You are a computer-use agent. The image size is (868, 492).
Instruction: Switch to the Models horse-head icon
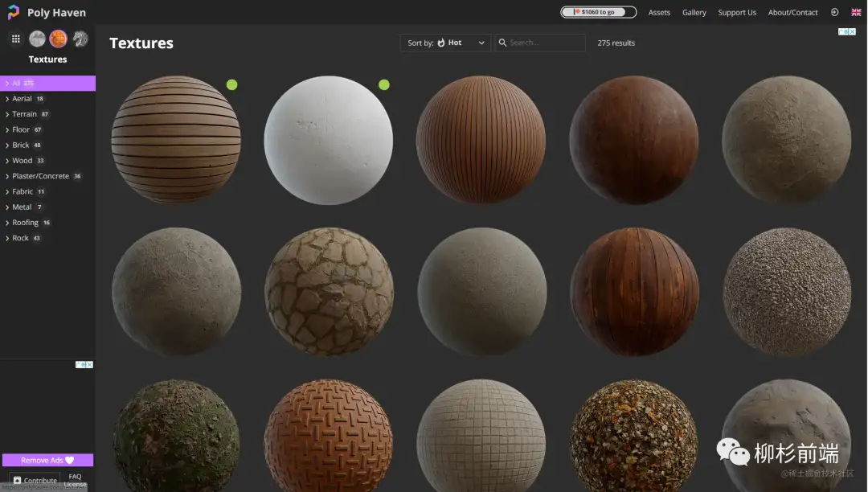click(80, 39)
